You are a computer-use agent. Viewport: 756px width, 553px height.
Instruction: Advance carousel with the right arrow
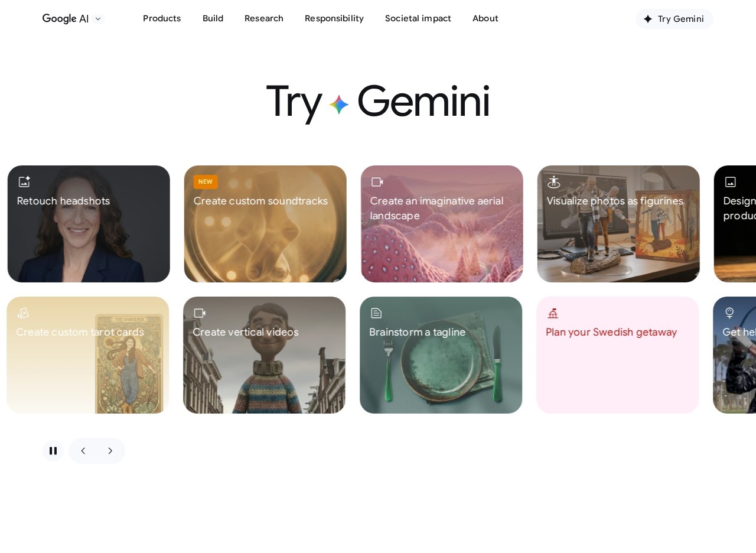coord(110,451)
